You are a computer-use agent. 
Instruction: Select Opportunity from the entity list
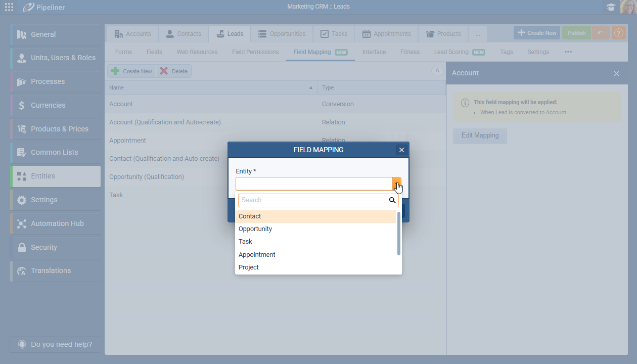tap(255, 229)
